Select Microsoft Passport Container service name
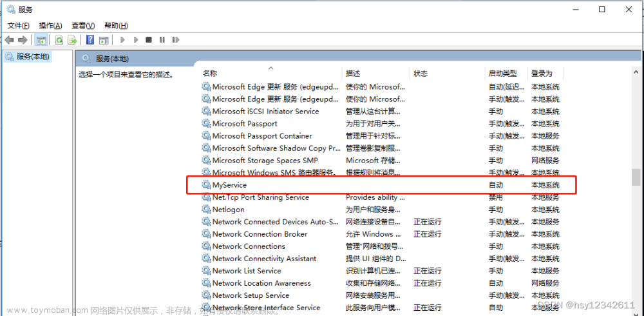The width and height of the screenshot is (644, 316). pos(263,136)
